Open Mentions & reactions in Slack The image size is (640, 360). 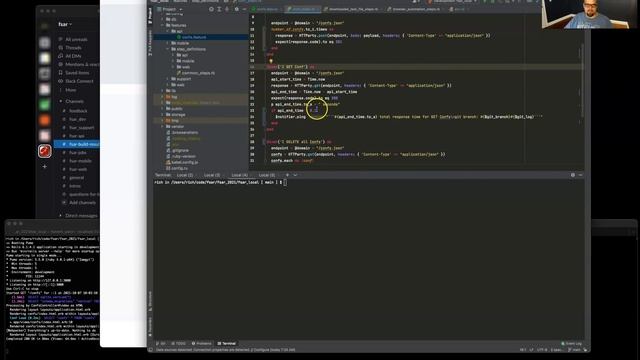79,64
